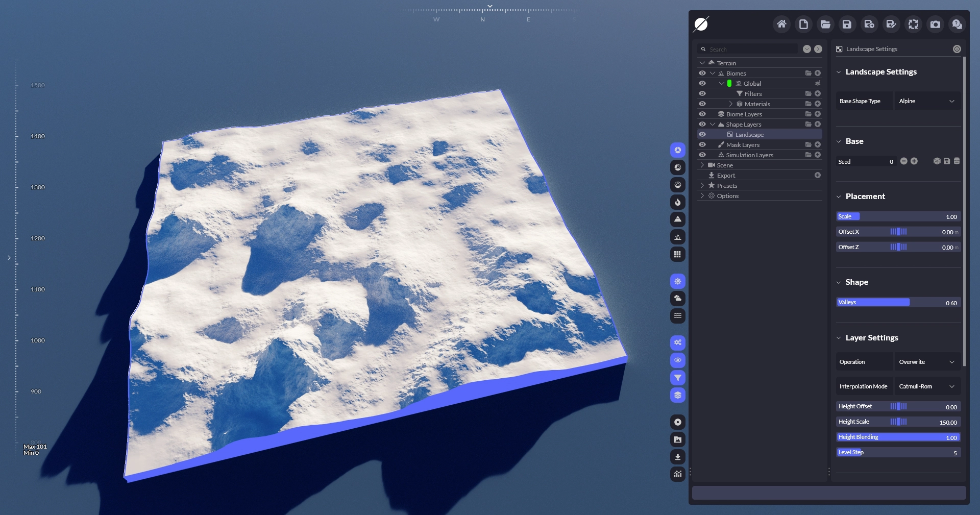
Task: Click the Home icon in top toolbar
Action: pos(781,24)
